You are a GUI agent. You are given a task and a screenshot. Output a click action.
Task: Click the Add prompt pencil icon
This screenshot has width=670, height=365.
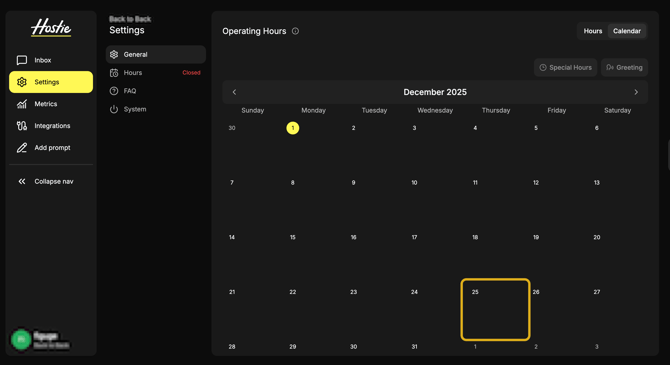point(22,148)
